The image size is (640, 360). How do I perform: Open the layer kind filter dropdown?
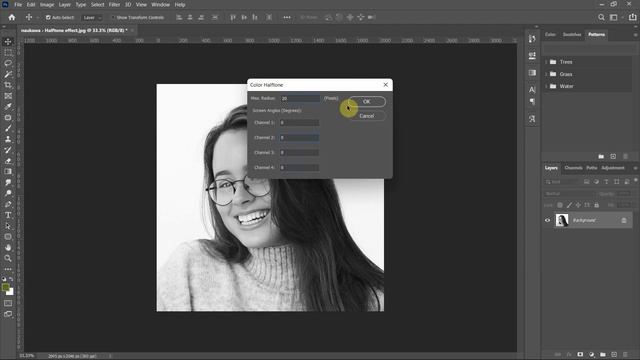coord(563,182)
